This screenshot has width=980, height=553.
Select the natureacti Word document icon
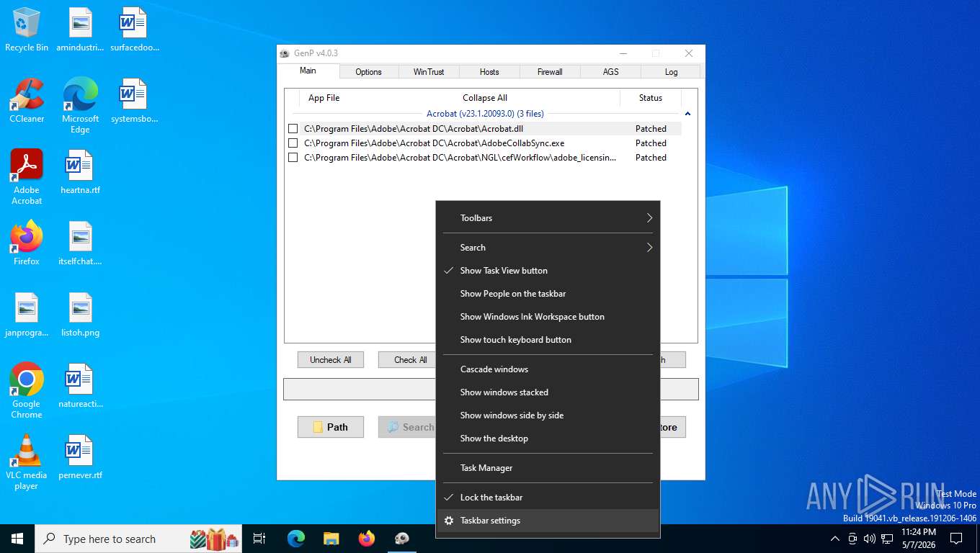coord(80,386)
